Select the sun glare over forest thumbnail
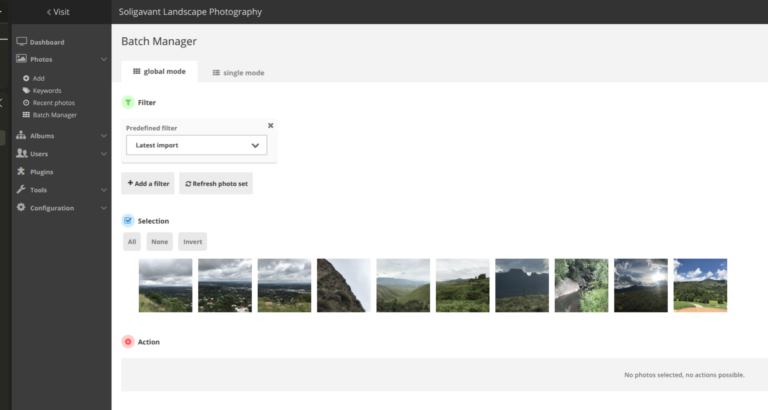 [x=641, y=285]
